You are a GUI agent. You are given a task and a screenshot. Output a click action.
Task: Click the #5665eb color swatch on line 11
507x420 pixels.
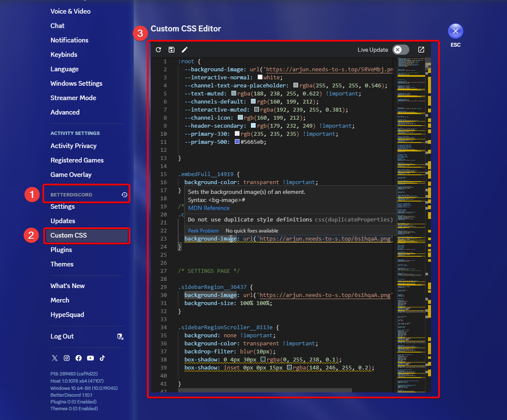click(x=237, y=142)
